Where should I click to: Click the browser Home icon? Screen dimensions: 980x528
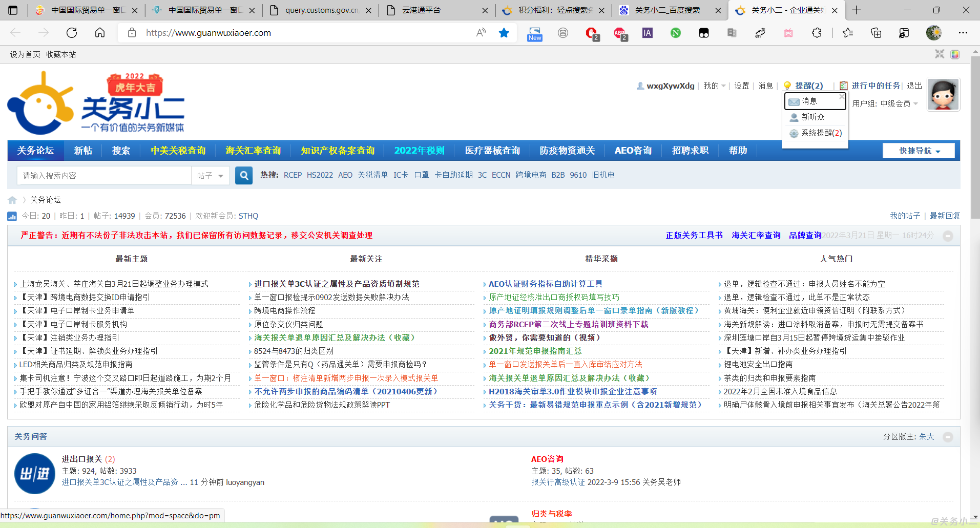[100, 33]
